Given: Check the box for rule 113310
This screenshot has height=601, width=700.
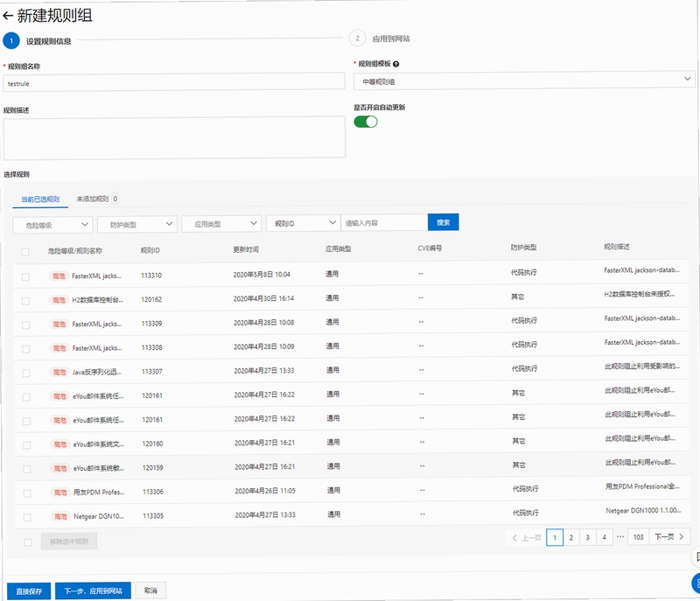Looking at the screenshot, I should (25, 276).
